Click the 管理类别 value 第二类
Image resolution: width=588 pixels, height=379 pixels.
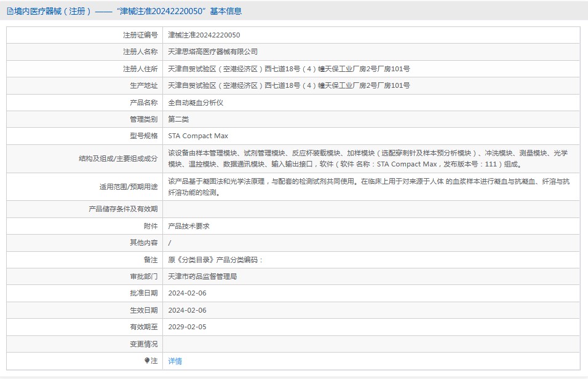(178, 119)
